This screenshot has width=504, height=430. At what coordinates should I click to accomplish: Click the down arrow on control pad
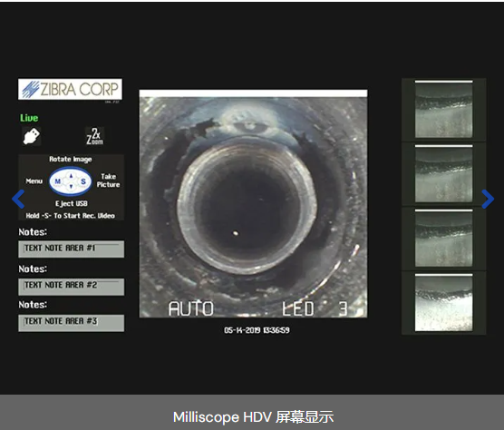tap(71, 187)
